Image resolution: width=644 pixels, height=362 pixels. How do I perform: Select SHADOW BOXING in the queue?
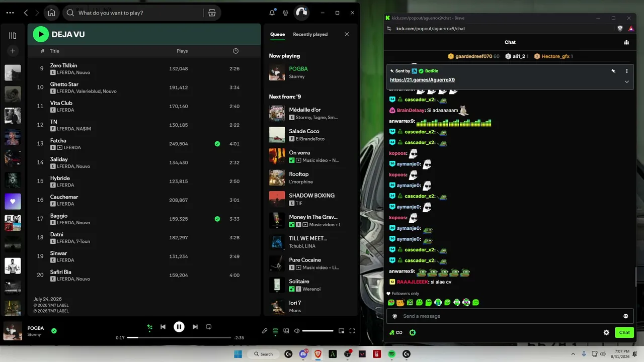[x=312, y=196]
